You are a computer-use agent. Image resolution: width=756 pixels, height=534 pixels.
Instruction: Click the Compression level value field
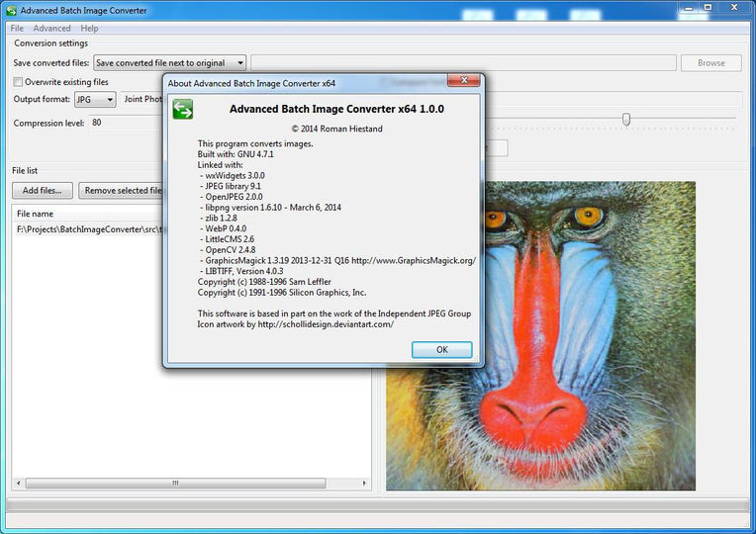[x=126, y=123]
